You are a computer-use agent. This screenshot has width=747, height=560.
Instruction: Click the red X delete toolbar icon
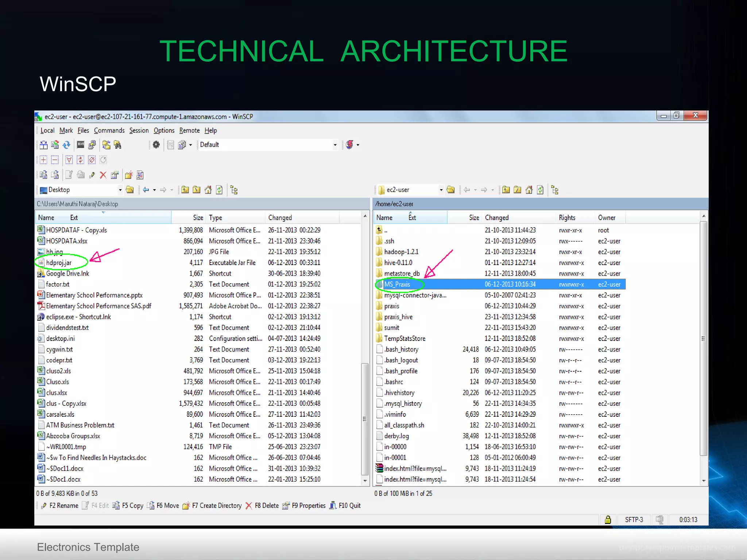click(103, 175)
